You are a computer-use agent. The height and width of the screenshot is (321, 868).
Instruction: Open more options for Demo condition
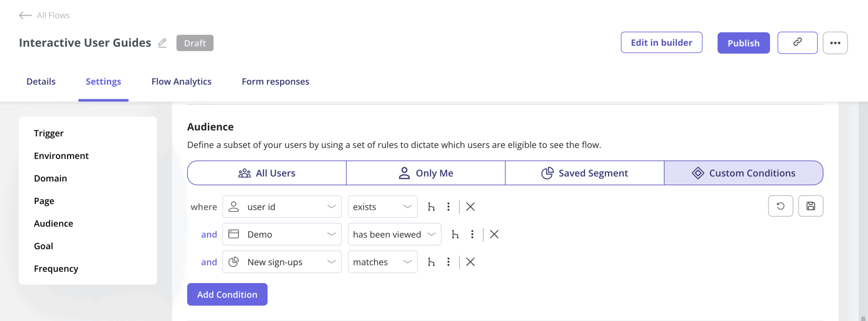click(x=472, y=234)
